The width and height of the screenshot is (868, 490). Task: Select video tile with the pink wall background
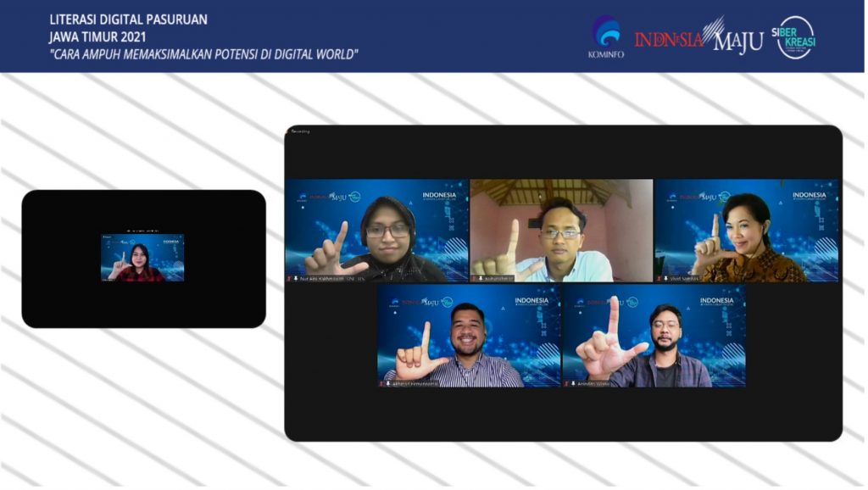click(x=561, y=229)
